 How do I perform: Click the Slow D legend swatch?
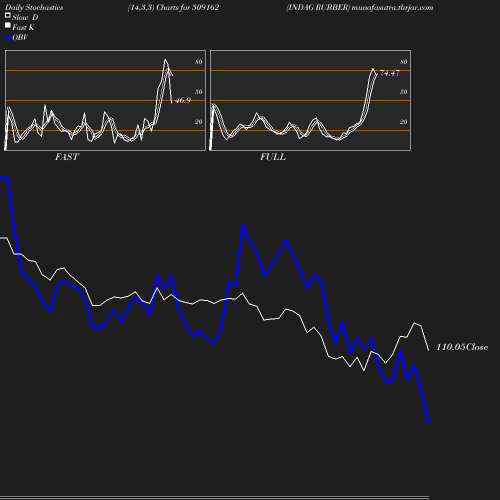point(8,15)
